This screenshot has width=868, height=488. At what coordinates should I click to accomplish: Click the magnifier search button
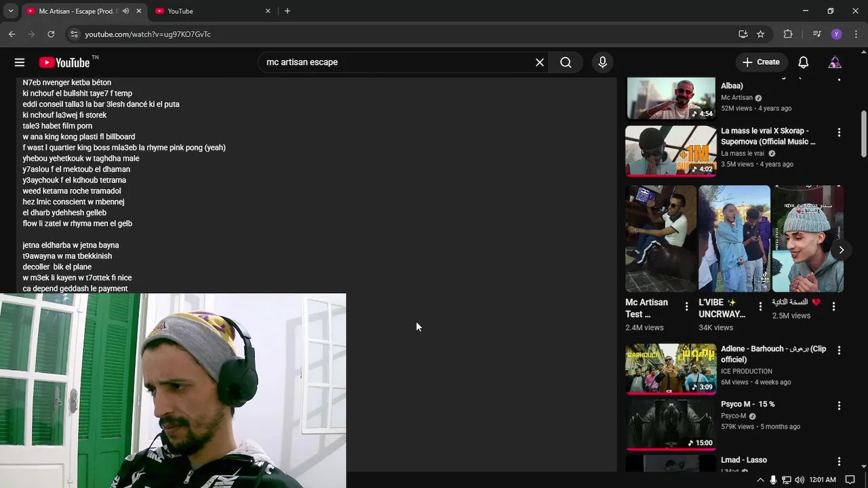[x=566, y=62]
